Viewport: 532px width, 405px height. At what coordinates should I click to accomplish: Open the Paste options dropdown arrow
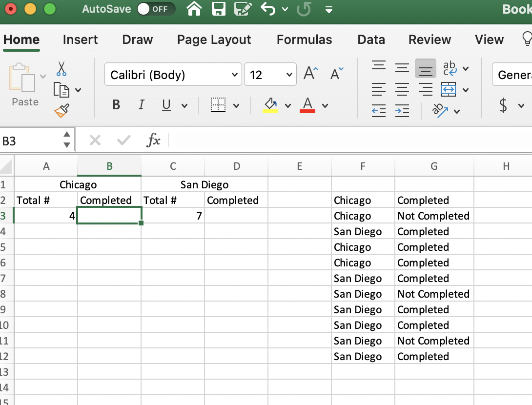(x=43, y=76)
